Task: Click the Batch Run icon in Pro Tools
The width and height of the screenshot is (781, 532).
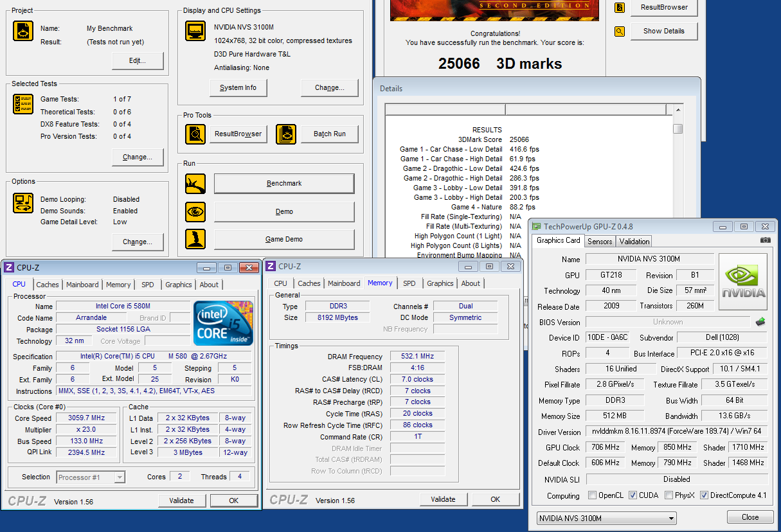Action: pyautogui.click(x=286, y=134)
